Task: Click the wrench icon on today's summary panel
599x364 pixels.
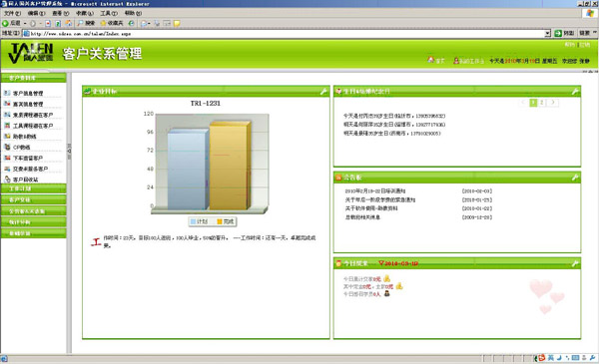Action: point(575,263)
